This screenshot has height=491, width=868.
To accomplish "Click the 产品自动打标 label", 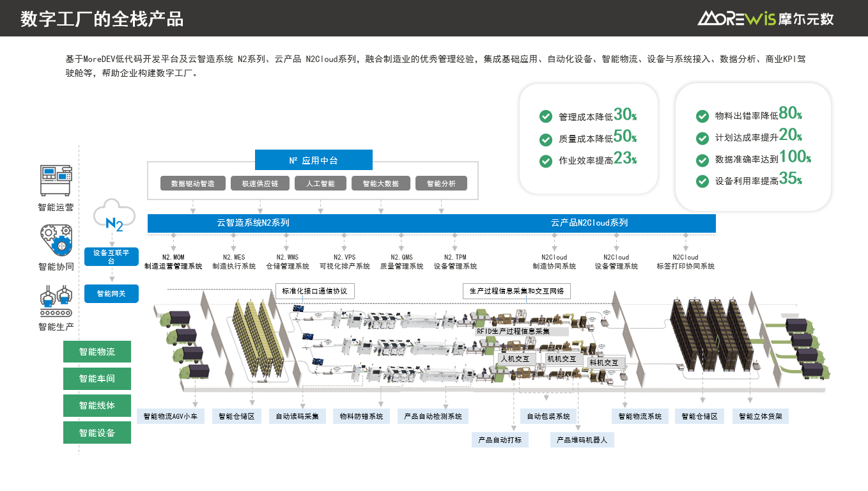I will 500,439.
